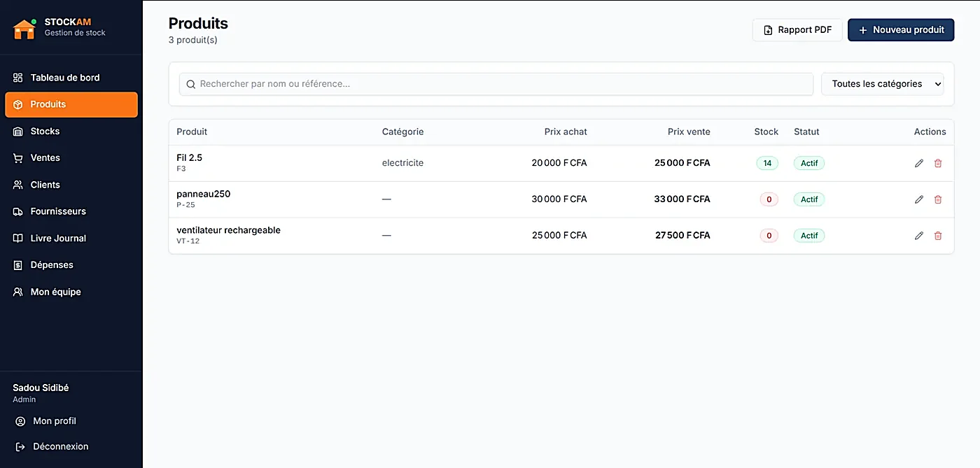
Task: Click the Statut column header
Action: click(806, 132)
